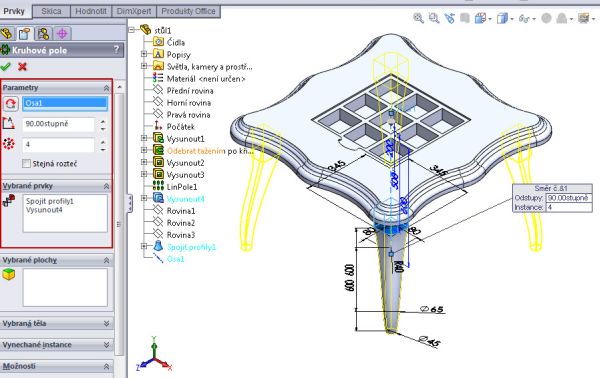Image resolution: width=600 pixels, height=378 pixels.
Task: Select Osa1 axis in feature tree
Action: click(175, 259)
